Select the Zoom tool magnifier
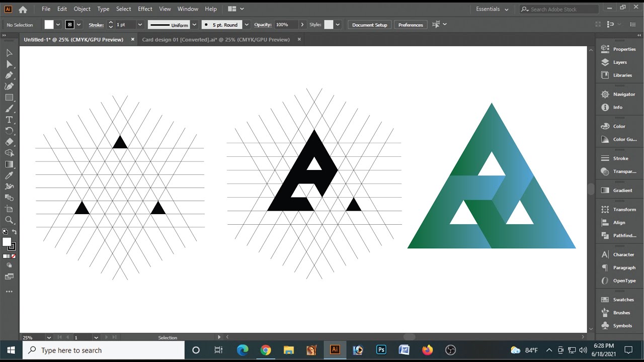Screen dimensions: 644x362 click(x=9, y=220)
